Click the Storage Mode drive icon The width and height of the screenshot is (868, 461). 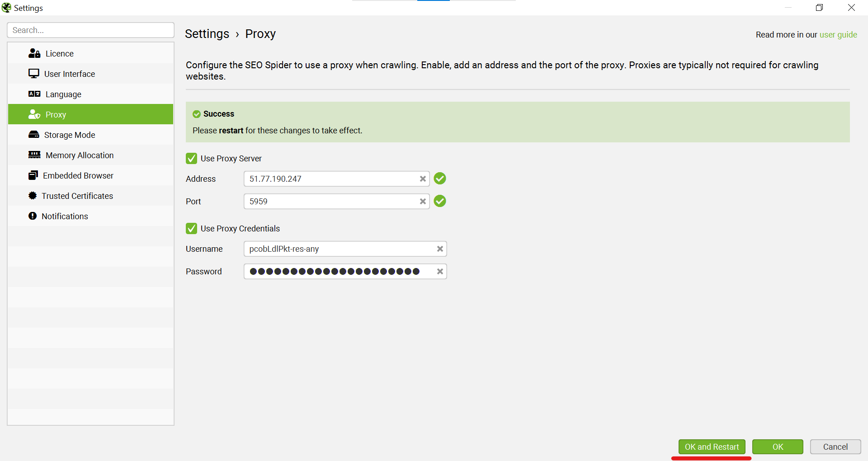pyautogui.click(x=33, y=135)
